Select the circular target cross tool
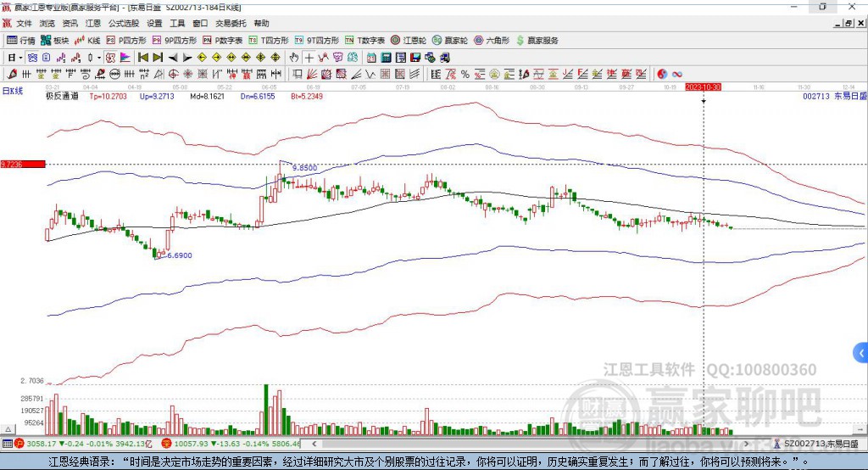Screen dimensions: 868x470 pyautogui.click(x=173, y=75)
